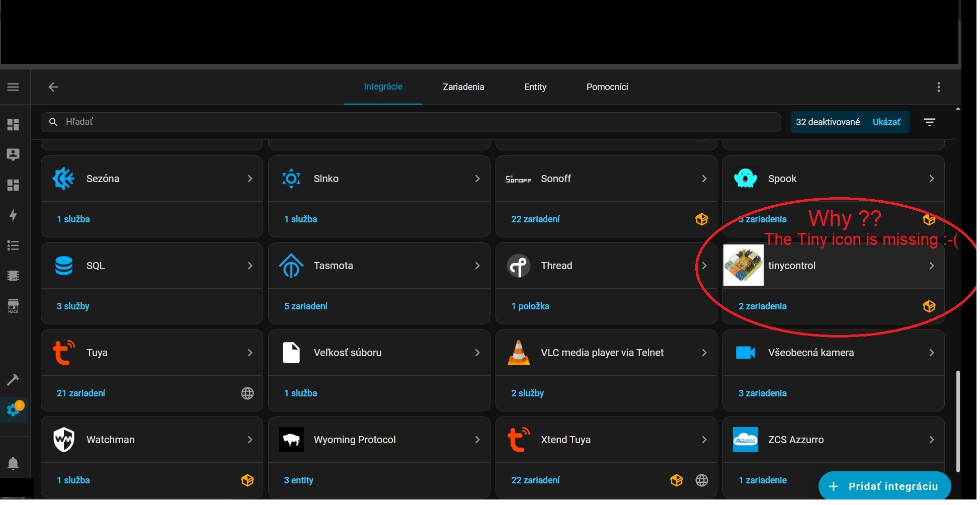Image resolution: width=980 pixels, height=505 pixels.
Task: Click the Hľadať search field
Action: pyautogui.click(x=410, y=122)
